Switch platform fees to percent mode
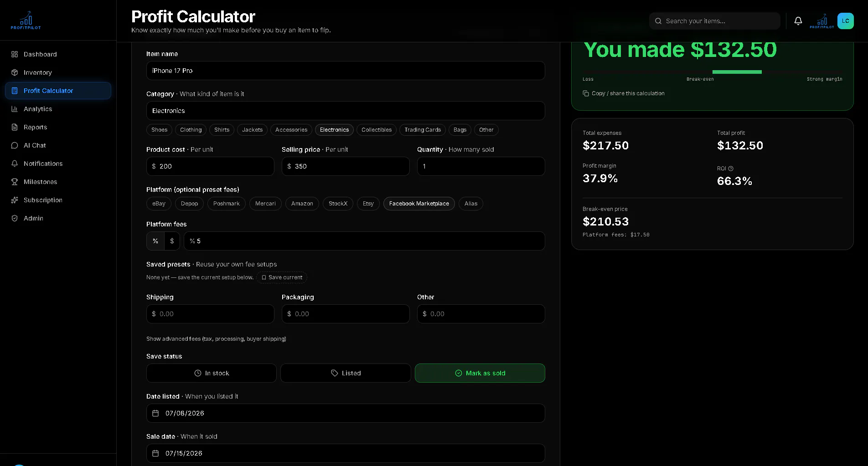This screenshot has width=868, height=466. coord(155,241)
